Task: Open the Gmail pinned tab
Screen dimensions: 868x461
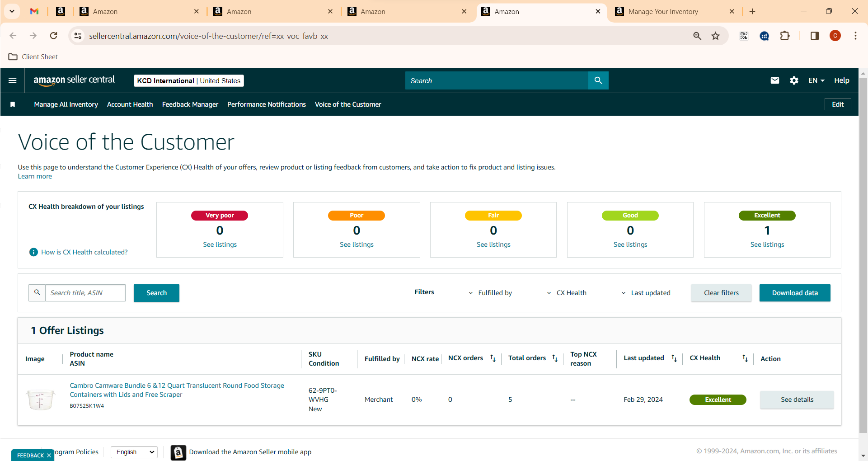Action: point(34,11)
